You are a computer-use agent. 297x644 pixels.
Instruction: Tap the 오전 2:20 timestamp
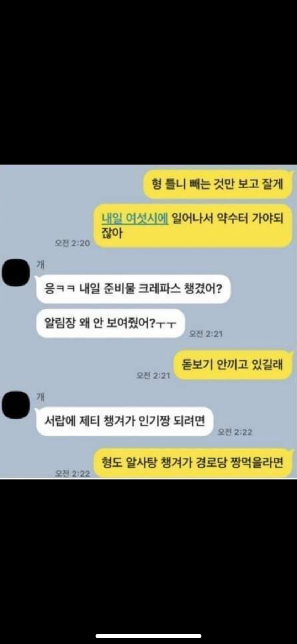72,243
